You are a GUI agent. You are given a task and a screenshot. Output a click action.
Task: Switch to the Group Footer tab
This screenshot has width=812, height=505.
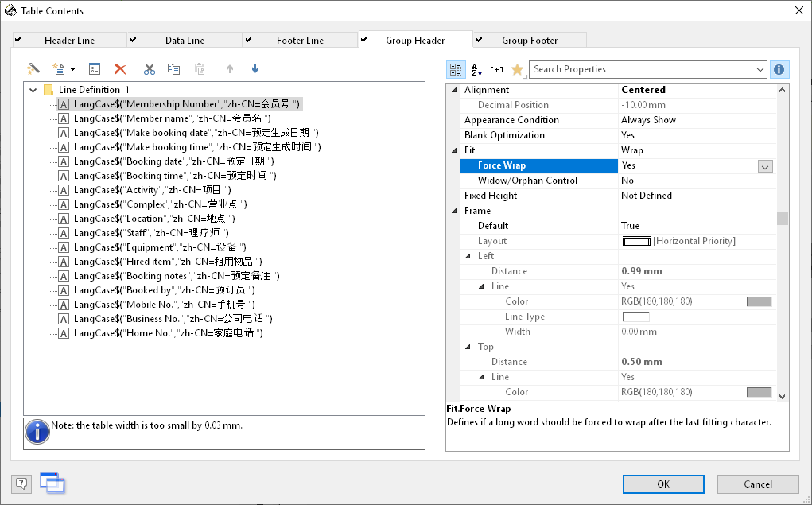(x=530, y=40)
